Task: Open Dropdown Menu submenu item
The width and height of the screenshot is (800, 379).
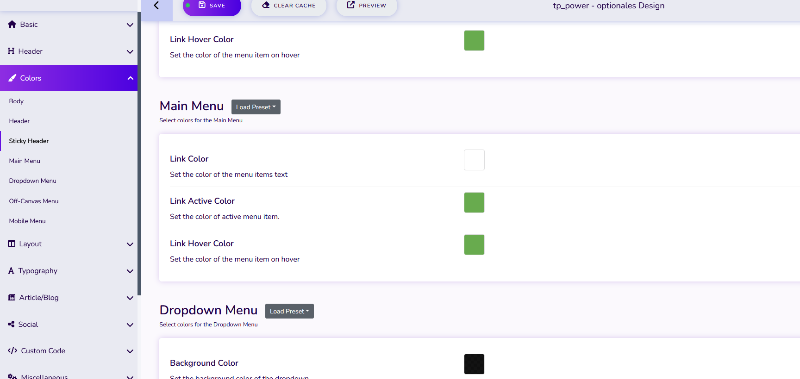Action: pos(33,181)
